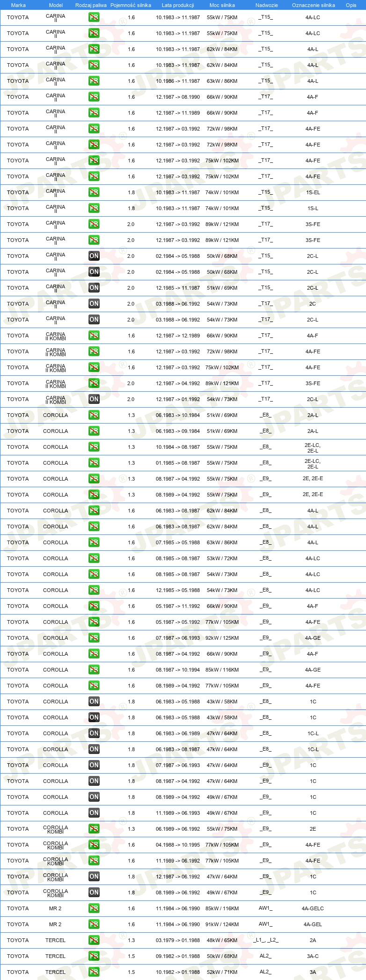The image size is (366, 980).
Task: Click the MR 2 model cell in 4A-GEL row
Action: tap(55, 924)
